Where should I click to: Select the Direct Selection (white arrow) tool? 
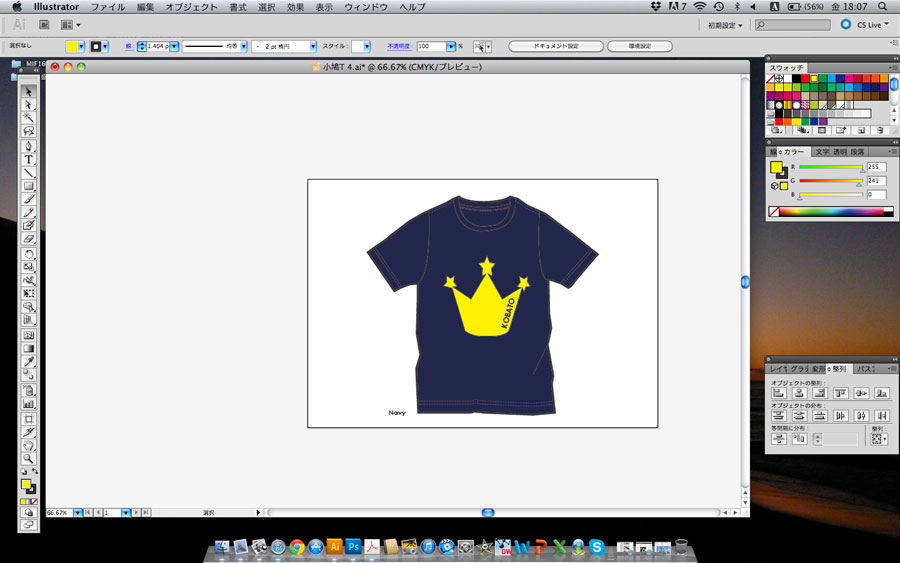(28, 105)
